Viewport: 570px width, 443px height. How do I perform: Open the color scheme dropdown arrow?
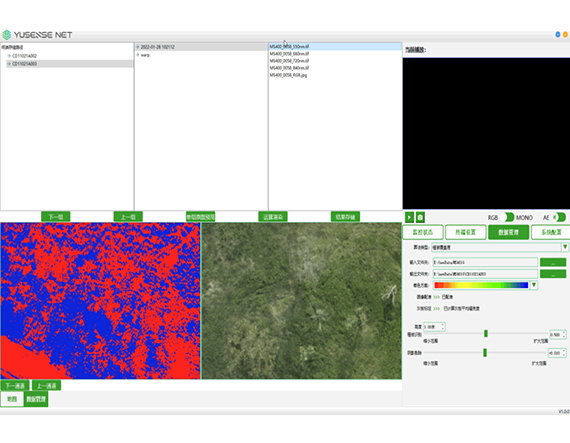coord(534,285)
